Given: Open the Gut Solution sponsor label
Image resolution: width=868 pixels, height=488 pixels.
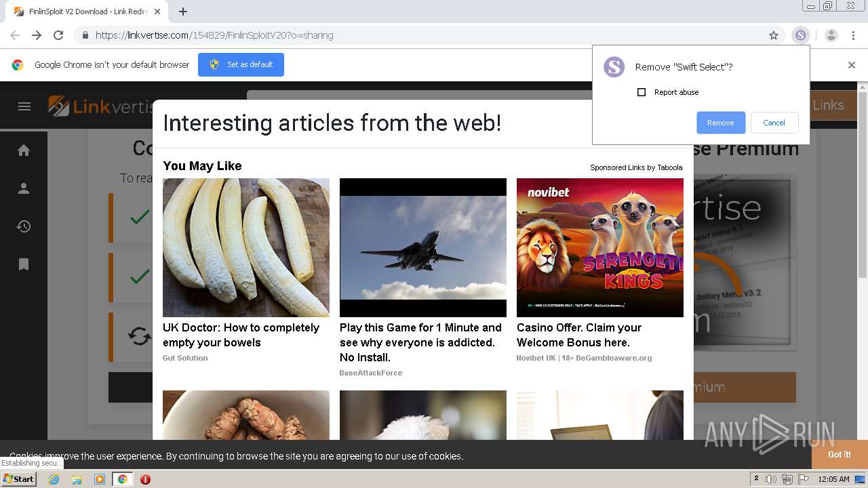Looking at the screenshot, I should (185, 358).
